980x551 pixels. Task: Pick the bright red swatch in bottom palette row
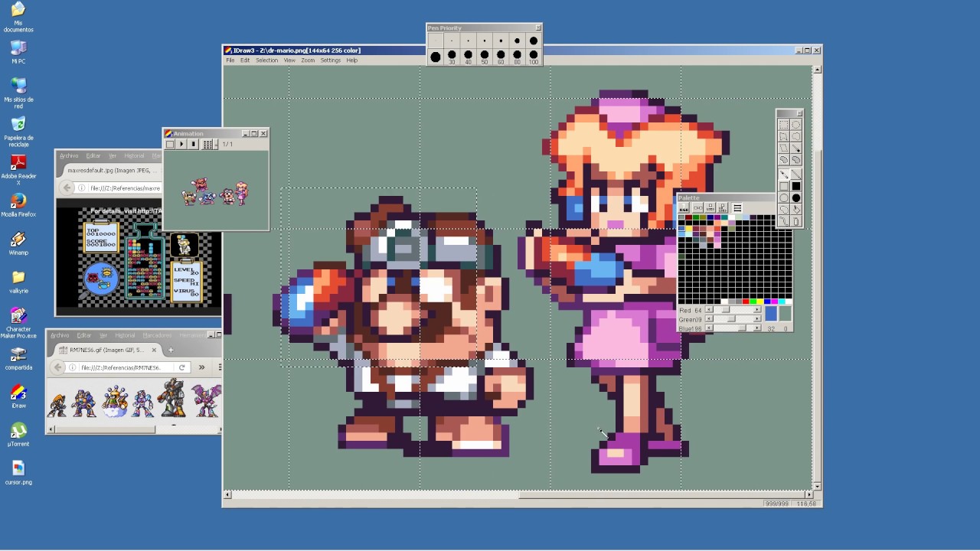pos(746,302)
